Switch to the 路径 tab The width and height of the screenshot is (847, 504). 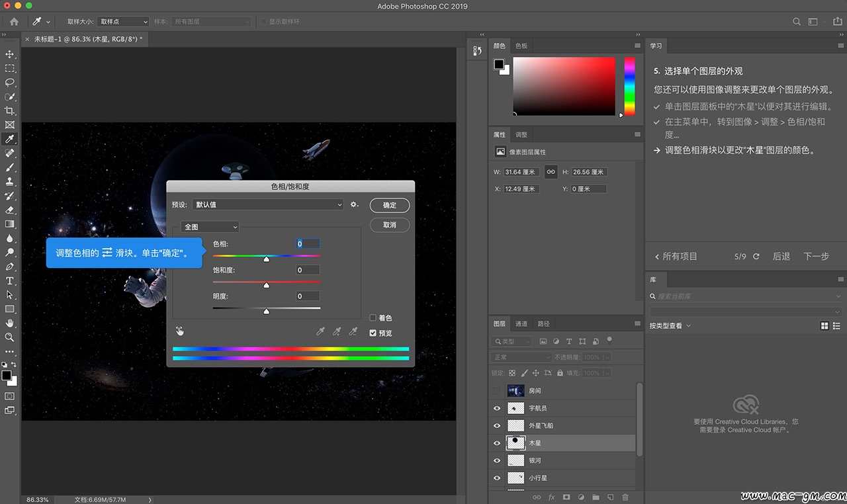click(x=544, y=324)
